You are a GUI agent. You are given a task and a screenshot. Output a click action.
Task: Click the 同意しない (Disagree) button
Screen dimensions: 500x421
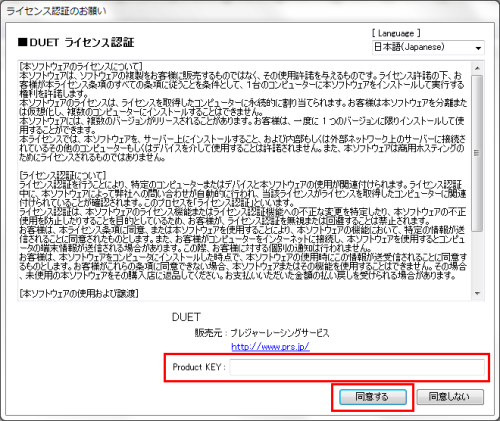(450, 397)
